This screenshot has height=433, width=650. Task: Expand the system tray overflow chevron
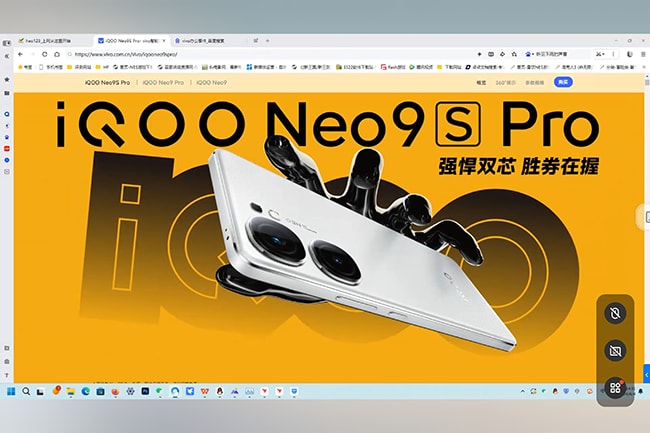522,390
